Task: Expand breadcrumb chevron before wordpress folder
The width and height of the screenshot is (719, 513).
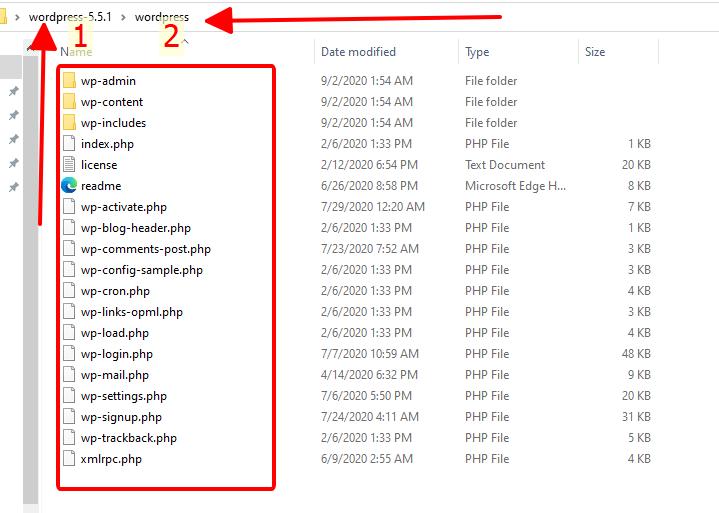Action: pyautogui.click(x=123, y=17)
